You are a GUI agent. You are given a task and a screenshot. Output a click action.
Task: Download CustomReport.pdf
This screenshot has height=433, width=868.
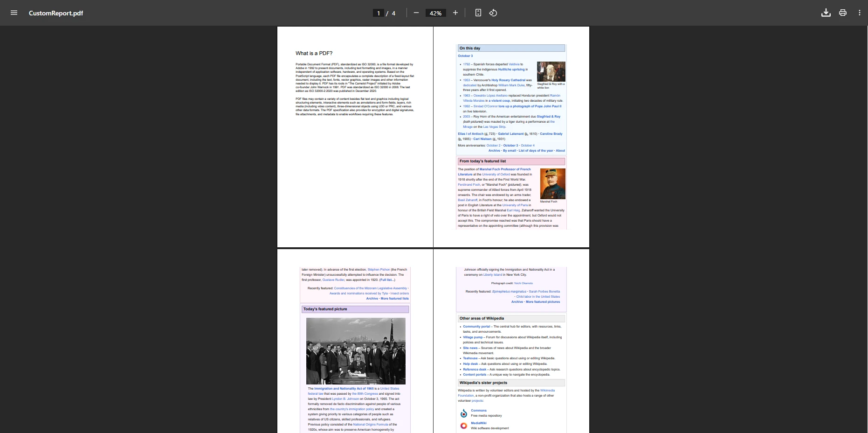pyautogui.click(x=826, y=13)
